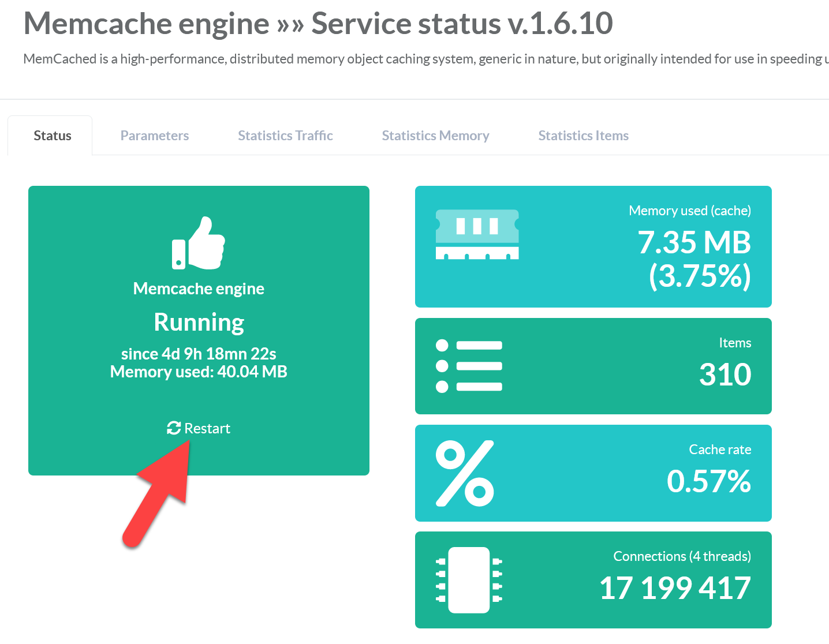Click the memory chip RAM icon

pyautogui.click(x=477, y=234)
